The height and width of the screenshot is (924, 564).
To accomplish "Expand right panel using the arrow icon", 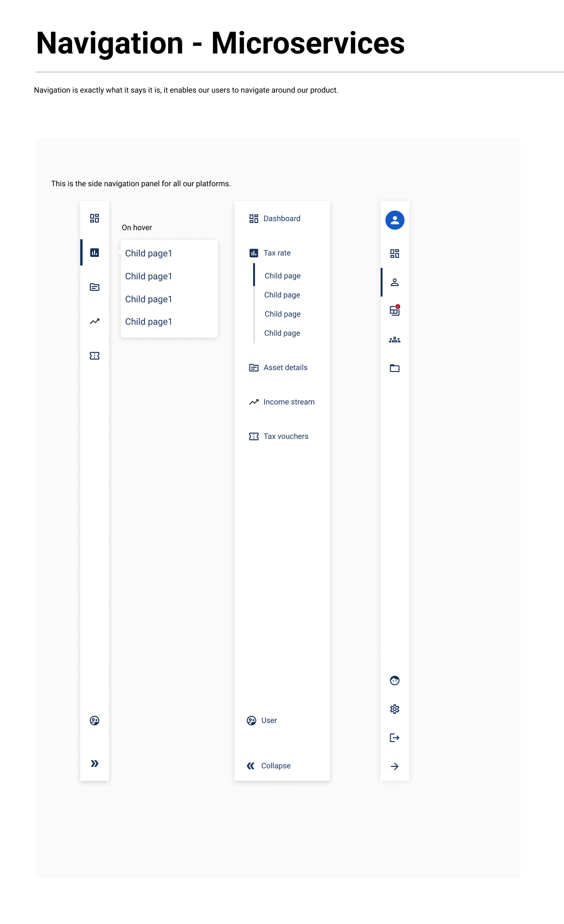I will click(x=394, y=766).
